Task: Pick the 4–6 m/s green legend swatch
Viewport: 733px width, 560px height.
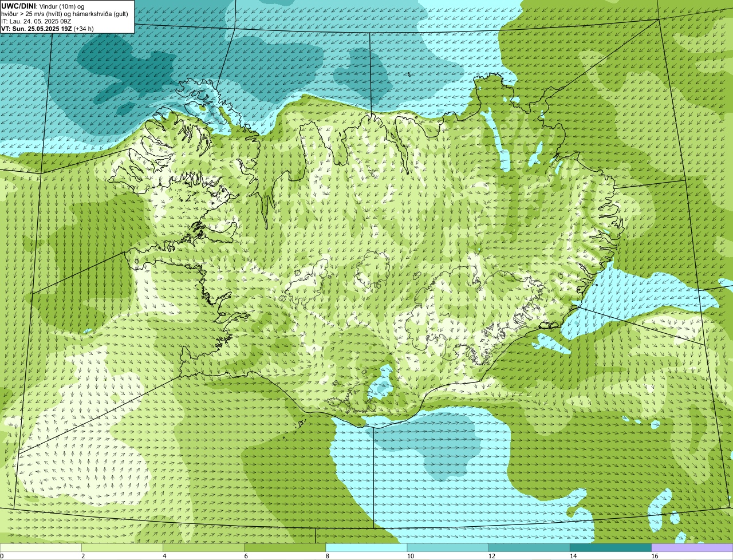Action: [203, 547]
